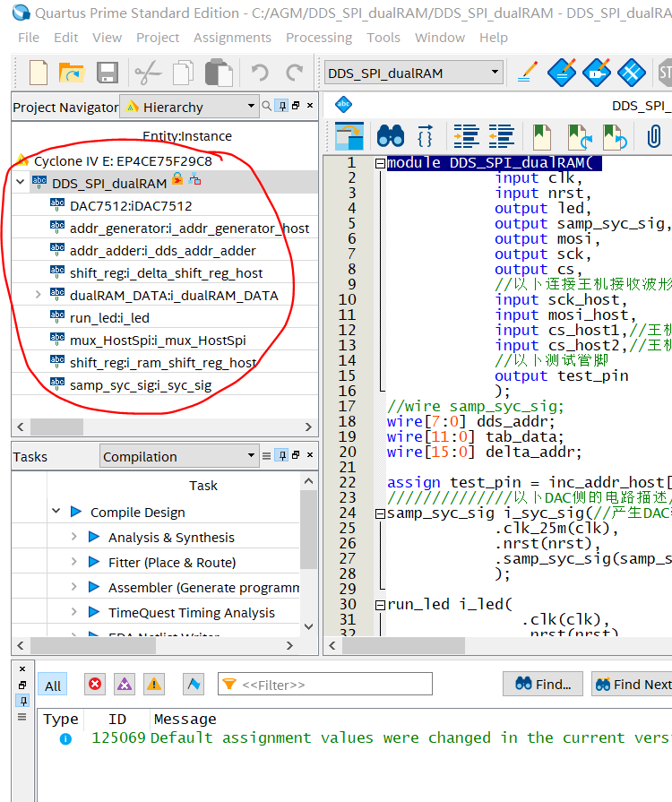The width and height of the screenshot is (672, 802).
Task: Open the File menu
Action: 29,38
